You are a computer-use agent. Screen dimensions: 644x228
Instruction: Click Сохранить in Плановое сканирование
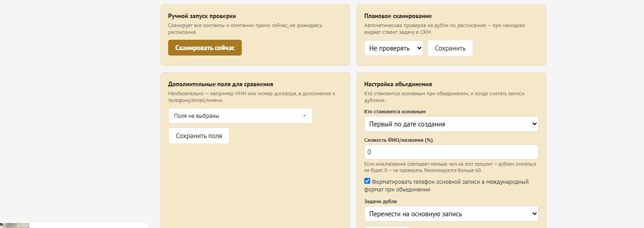450,48
